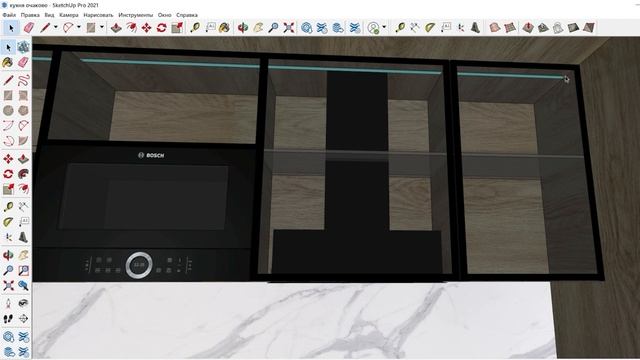640x360 pixels.
Task: Open 3D Warehouse from top toolbar
Action: click(x=307, y=28)
